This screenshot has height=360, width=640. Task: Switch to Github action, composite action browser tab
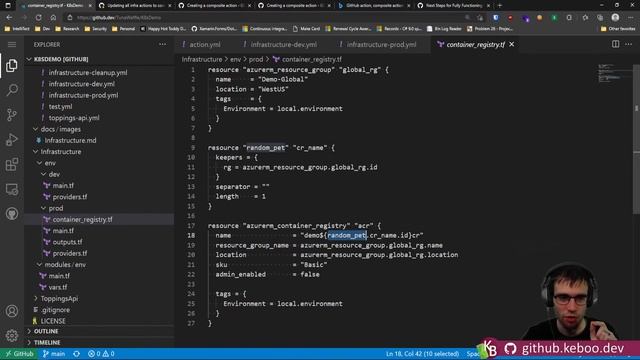tap(374, 6)
